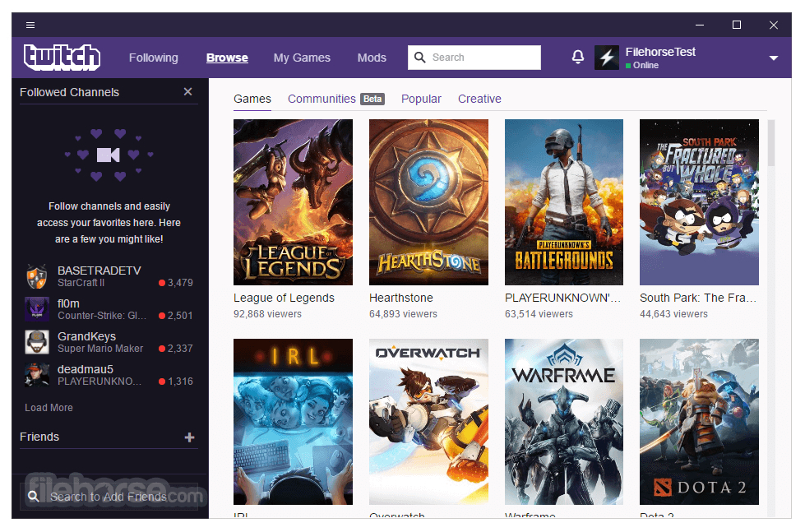Open Dota 2 cover art
This screenshot has width=805, height=532.
coord(699,422)
